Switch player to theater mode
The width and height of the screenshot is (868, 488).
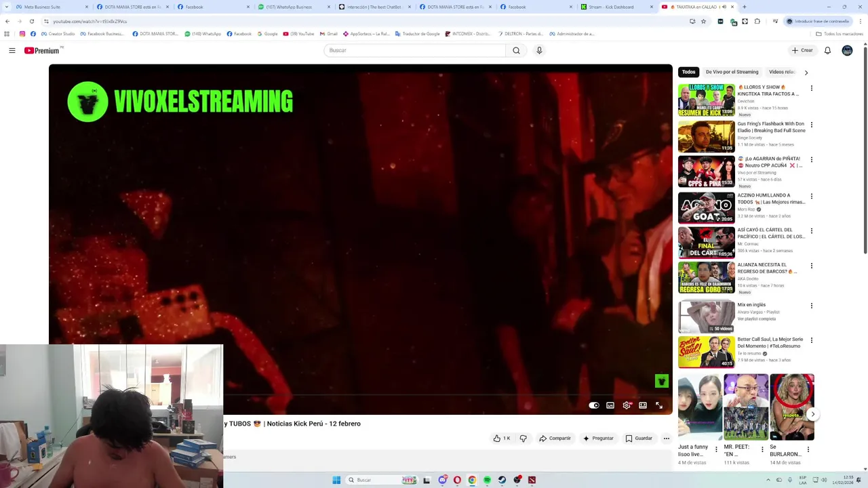tap(643, 405)
